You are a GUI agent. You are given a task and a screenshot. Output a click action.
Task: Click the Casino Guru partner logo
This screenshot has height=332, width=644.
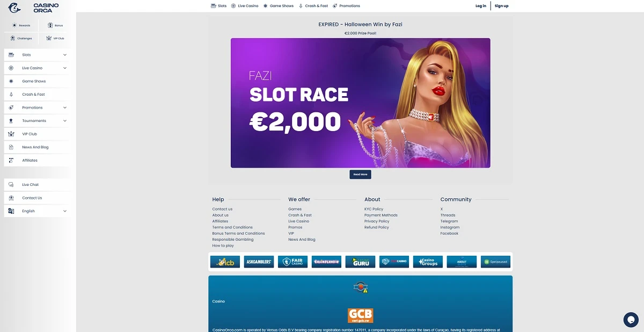click(360, 262)
